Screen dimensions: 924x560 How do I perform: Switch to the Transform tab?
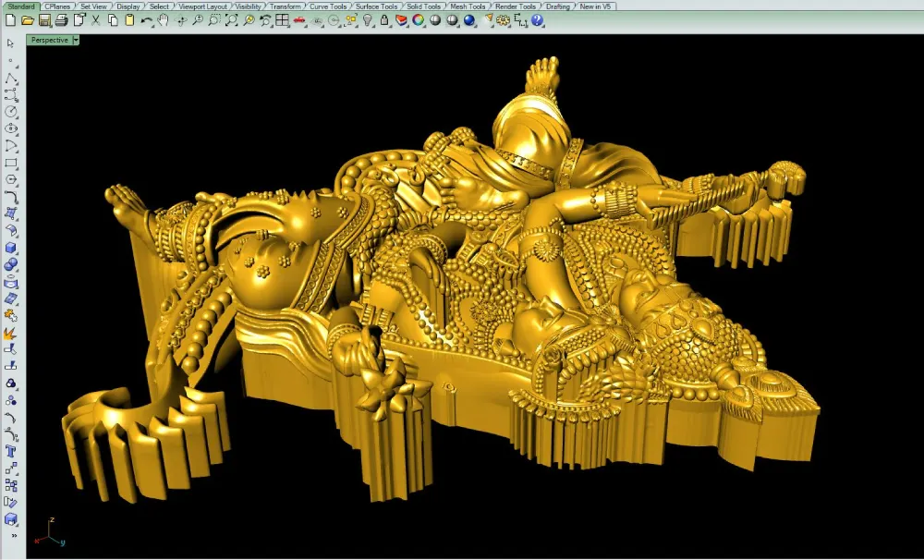pyautogui.click(x=286, y=6)
